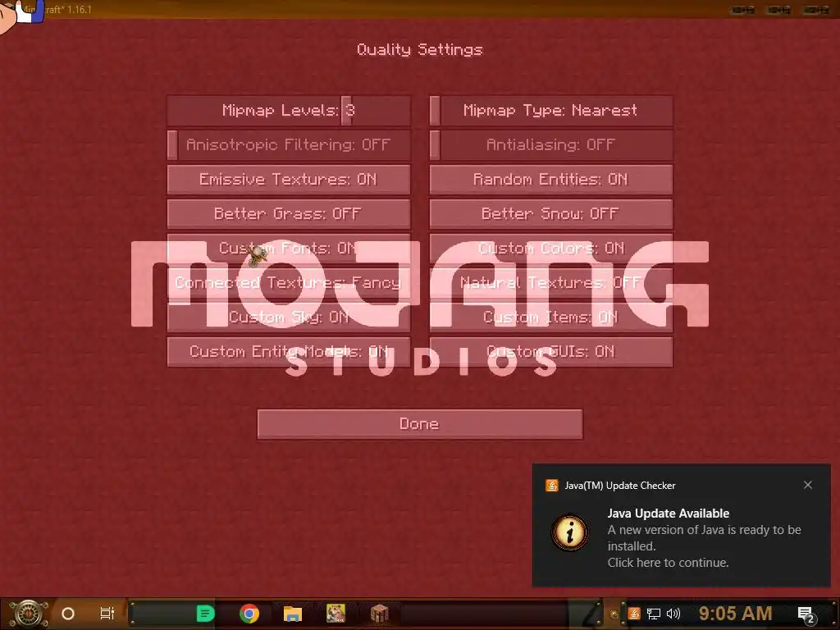Open the 9:05 AM clock
This screenshot has width=840, height=630.
736,614
